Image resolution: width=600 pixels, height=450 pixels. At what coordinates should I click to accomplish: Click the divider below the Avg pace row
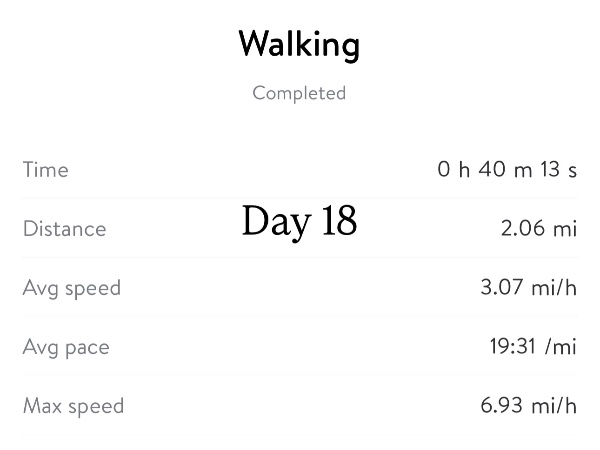pos(299,375)
